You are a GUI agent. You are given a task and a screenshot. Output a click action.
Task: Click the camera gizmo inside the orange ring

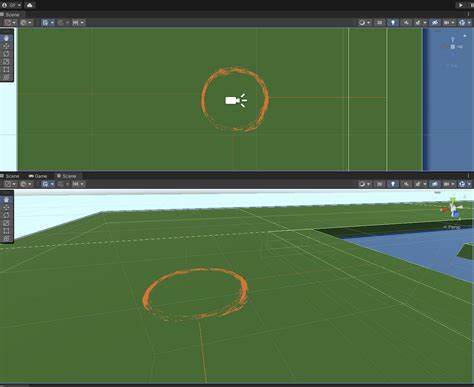click(x=236, y=100)
